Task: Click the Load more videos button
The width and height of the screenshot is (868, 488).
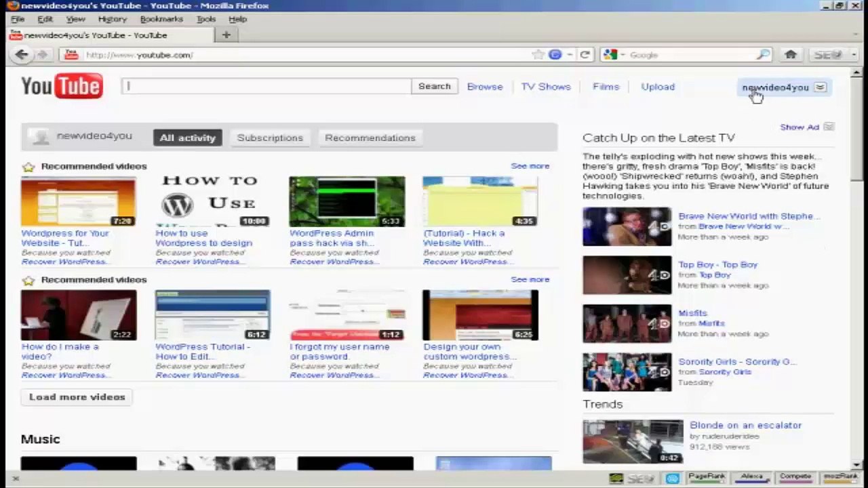Action: [77, 397]
